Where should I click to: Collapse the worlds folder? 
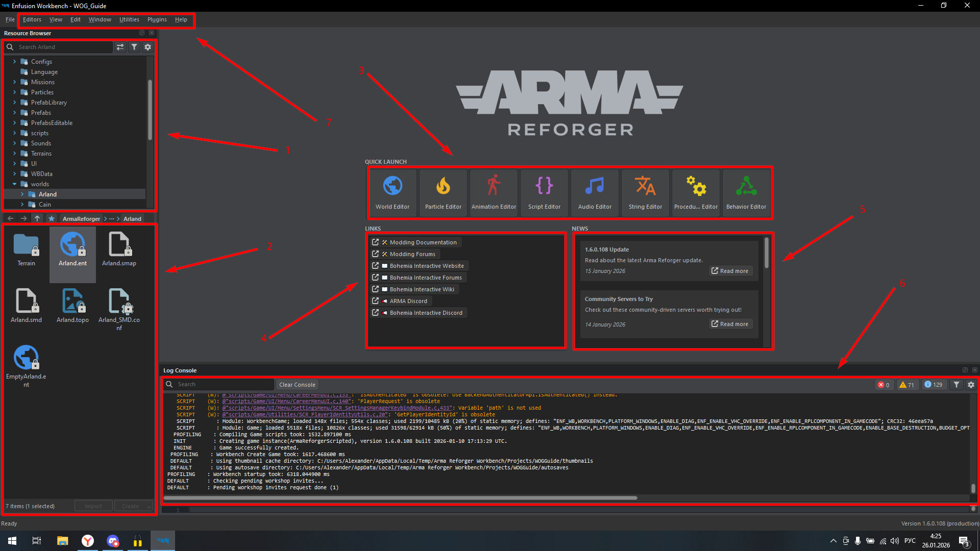click(15, 184)
